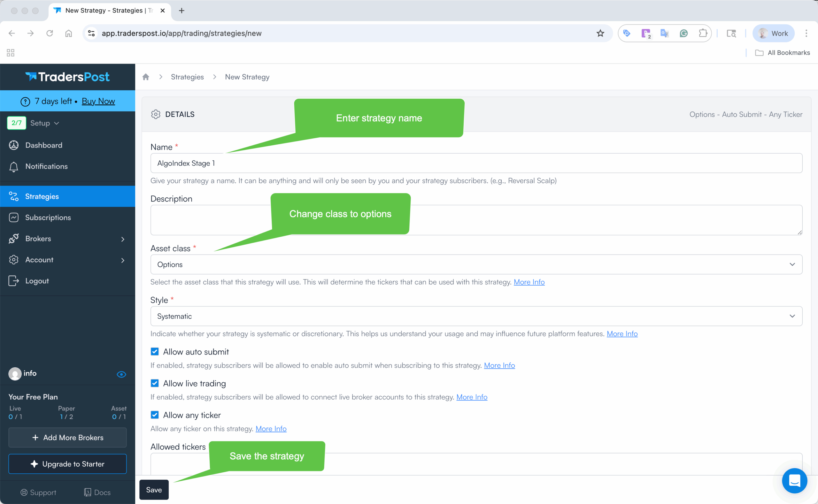Click the home breadcrumb icon
This screenshot has height=504, width=818.
[x=146, y=77]
